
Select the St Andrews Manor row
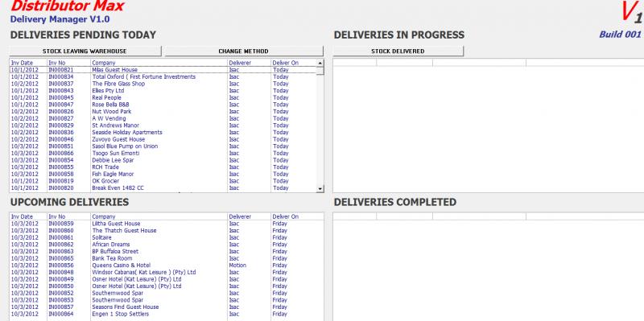[x=163, y=126]
